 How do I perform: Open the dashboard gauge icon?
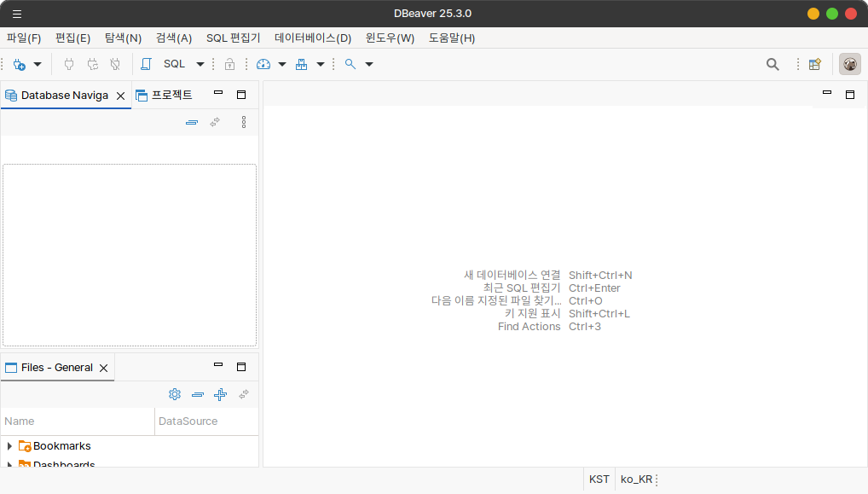[x=263, y=64]
